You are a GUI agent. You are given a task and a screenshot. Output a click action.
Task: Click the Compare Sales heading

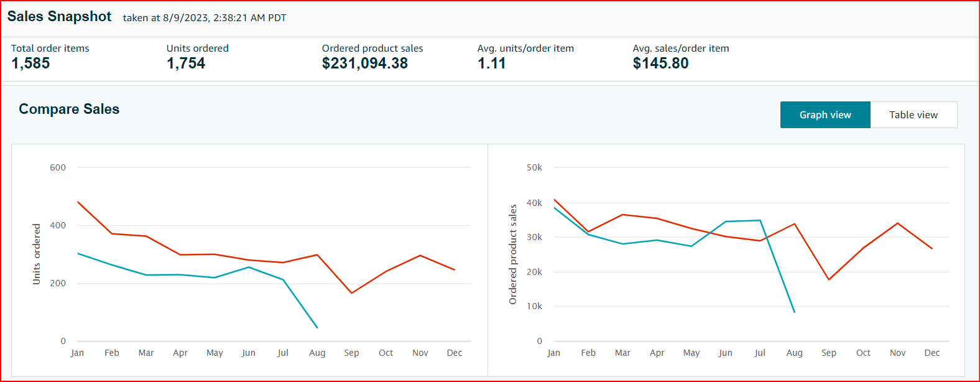(x=69, y=109)
